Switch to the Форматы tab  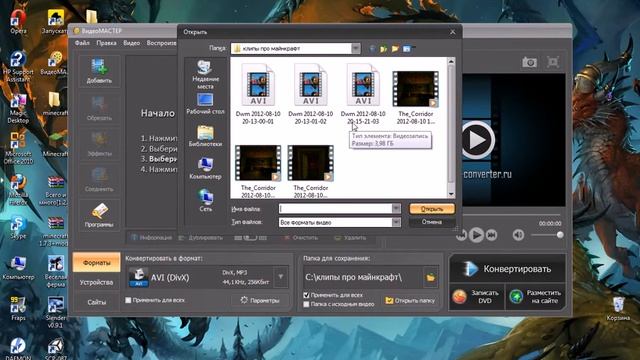pyautogui.click(x=96, y=262)
